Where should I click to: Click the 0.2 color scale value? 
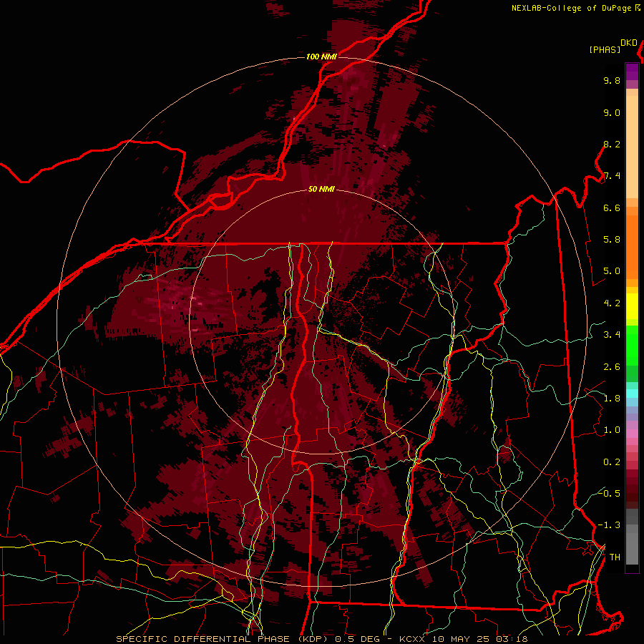pos(612,462)
